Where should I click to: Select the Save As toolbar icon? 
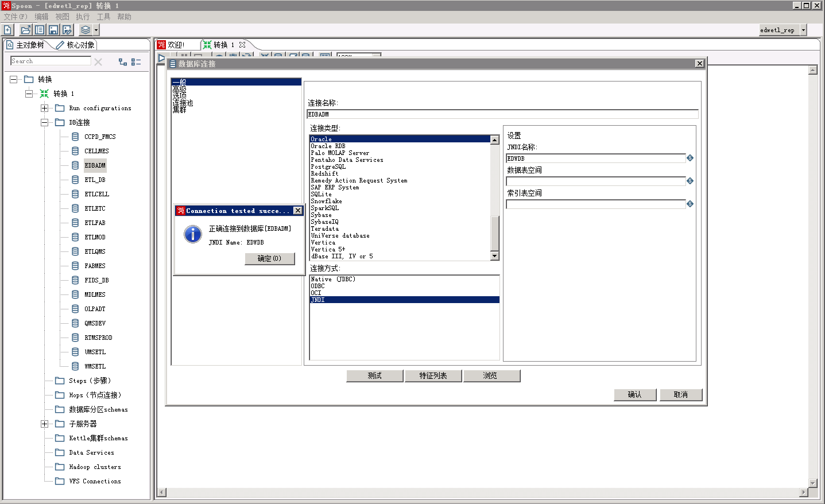click(67, 29)
